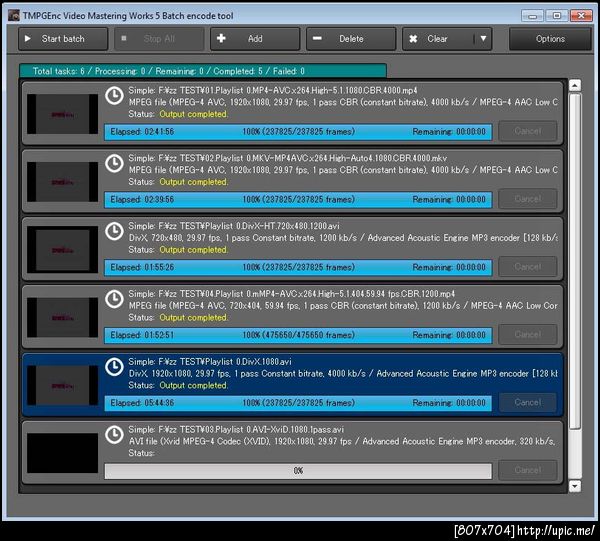Click the Stop All button
The width and height of the screenshot is (600, 541).
[x=159, y=39]
